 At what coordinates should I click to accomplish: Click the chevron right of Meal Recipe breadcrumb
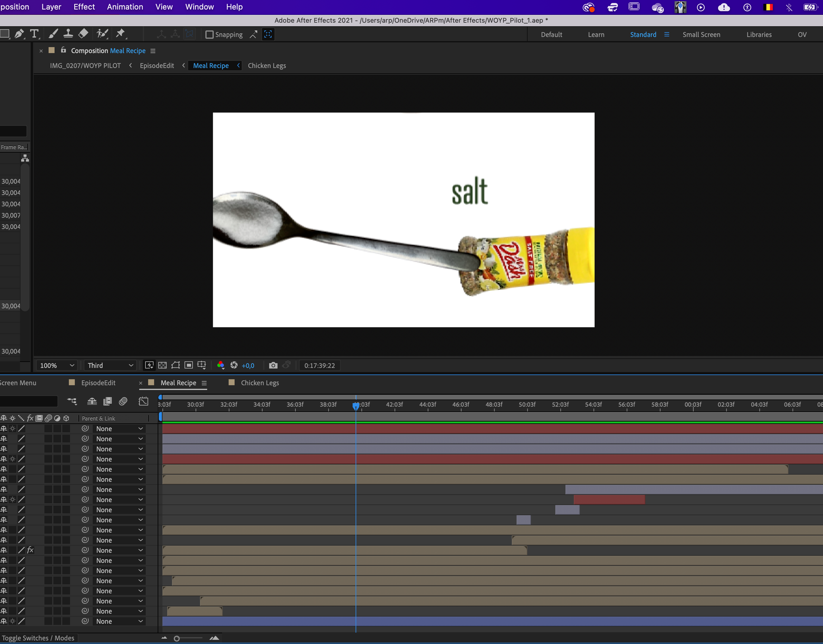238,65
